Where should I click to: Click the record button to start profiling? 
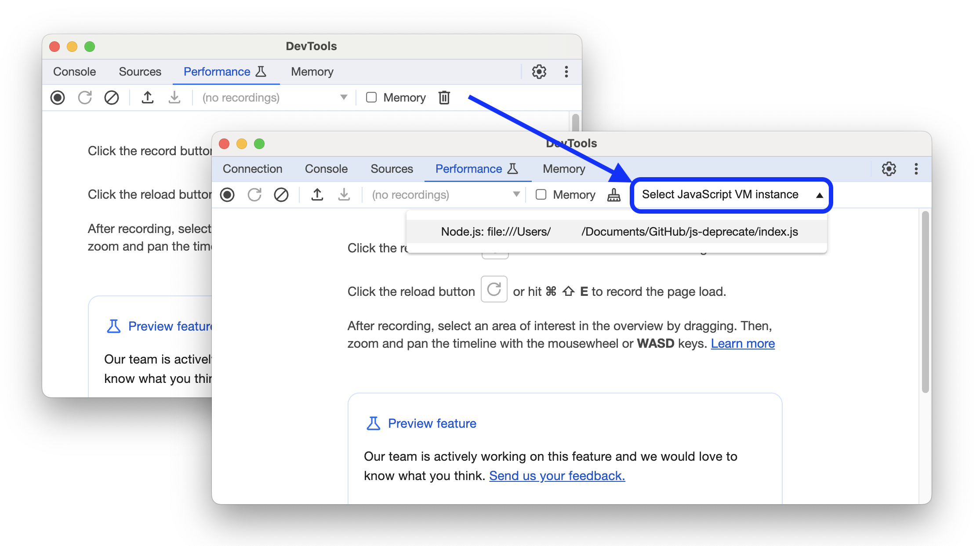pyautogui.click(x=228, y=195)
